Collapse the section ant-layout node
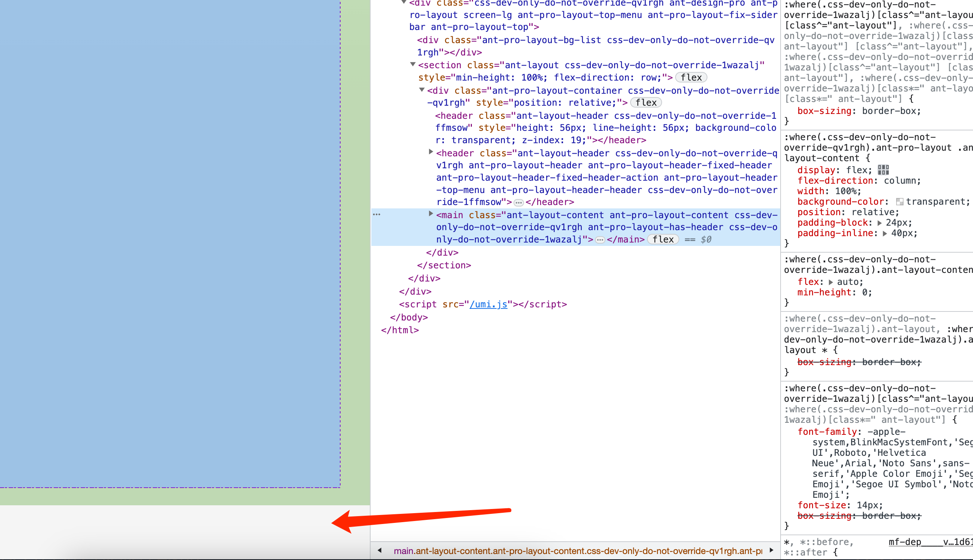Image resolution: width=973 pixels, height=560 pixels. point(413,64)
